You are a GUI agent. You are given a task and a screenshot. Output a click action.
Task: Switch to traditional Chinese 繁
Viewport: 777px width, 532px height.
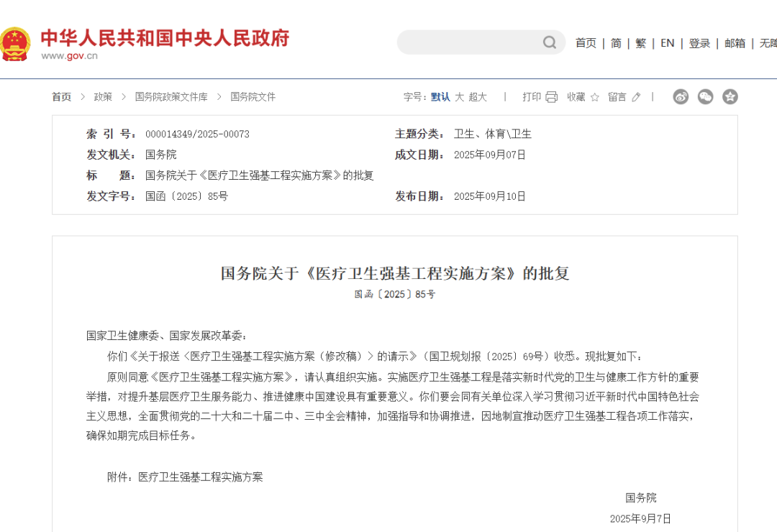640,43
